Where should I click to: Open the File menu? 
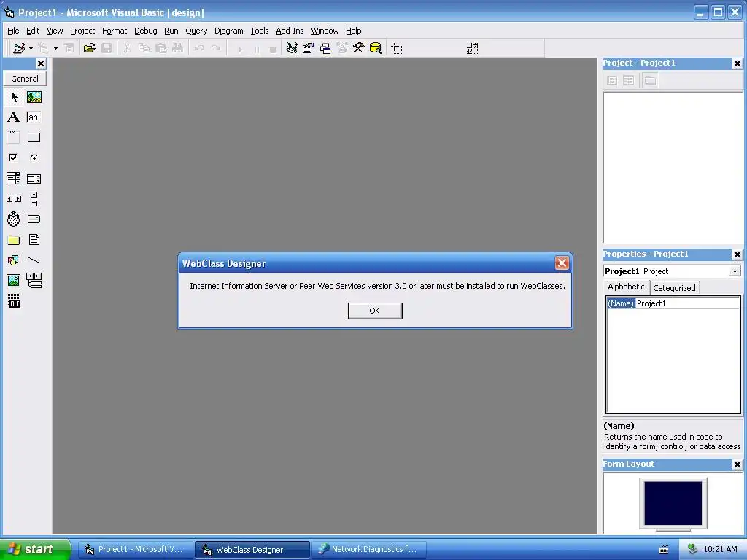click(x=13, y=31)
